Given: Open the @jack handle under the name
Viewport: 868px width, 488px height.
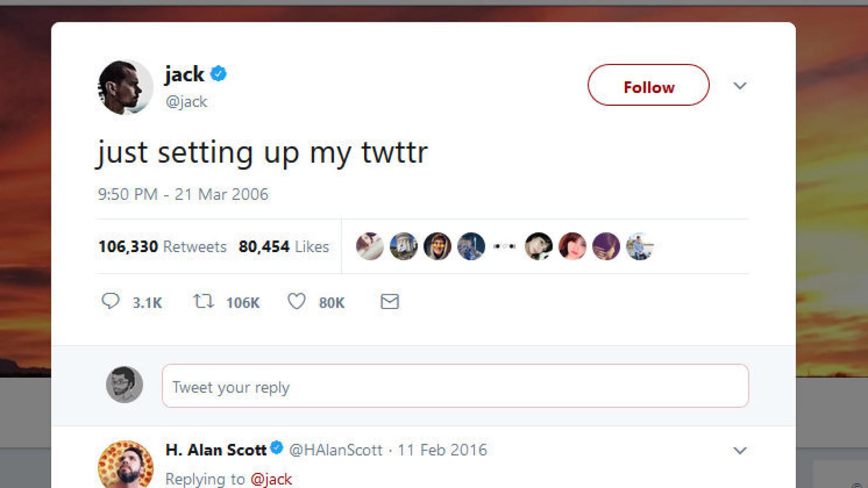Looking at the screenshot, I should (x=186, y=102).
